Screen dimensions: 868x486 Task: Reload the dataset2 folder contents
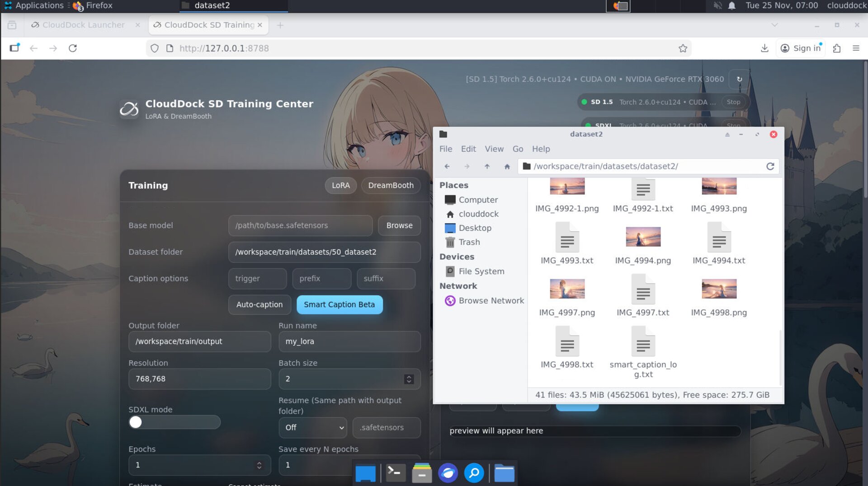click(770, 166)
